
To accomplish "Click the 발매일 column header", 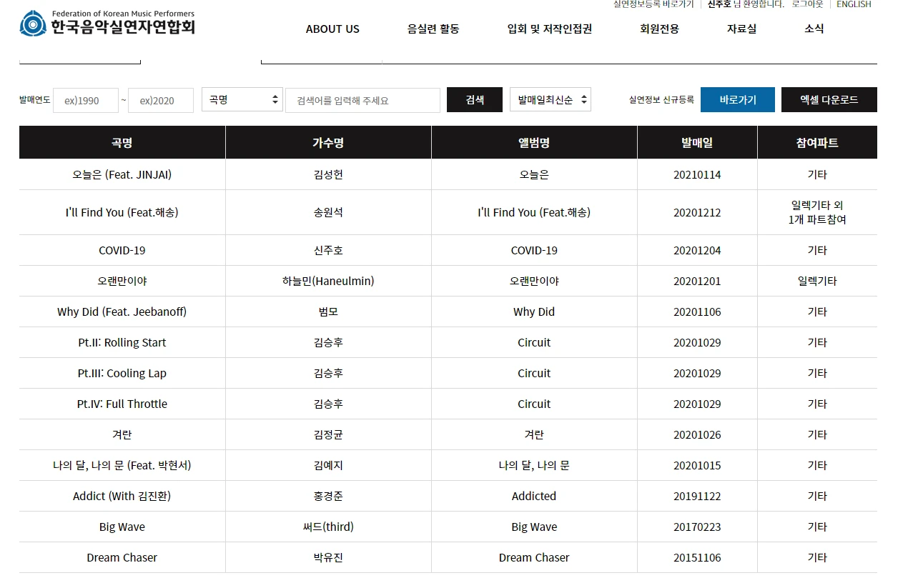I will pyautogui.click(x=697, y=143).
